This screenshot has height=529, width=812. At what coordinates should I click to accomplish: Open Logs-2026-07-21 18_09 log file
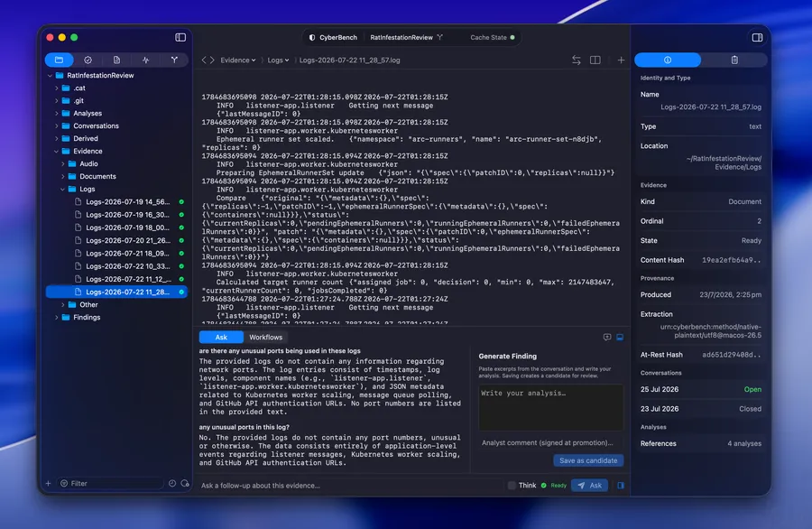pyautogui.click(x=127, y=254)
